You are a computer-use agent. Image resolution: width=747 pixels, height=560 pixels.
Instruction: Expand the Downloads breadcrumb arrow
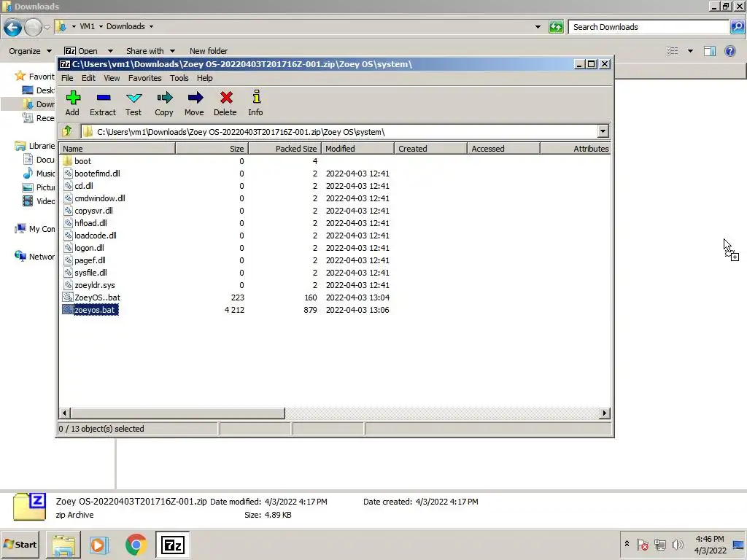click(151, 27)
